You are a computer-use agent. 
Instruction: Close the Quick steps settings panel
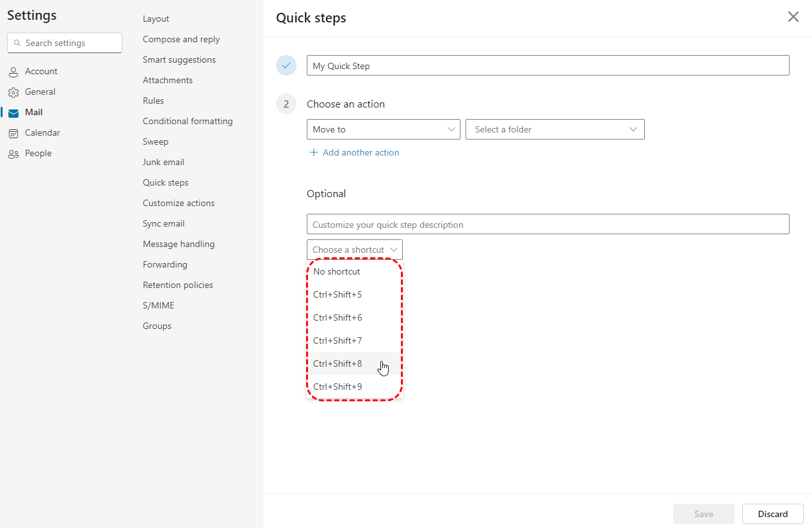click(793, 17)
